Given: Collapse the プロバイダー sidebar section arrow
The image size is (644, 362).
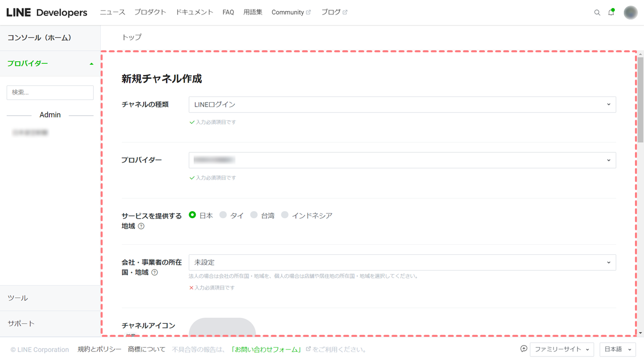Looking at the screenshot, I should tap(91, 64).
